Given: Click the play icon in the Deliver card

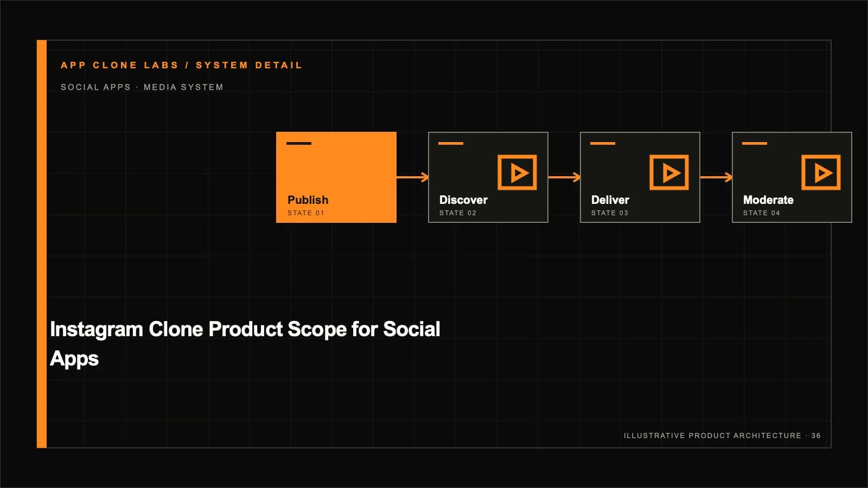Looking at the screenshot, I should 669,172.
